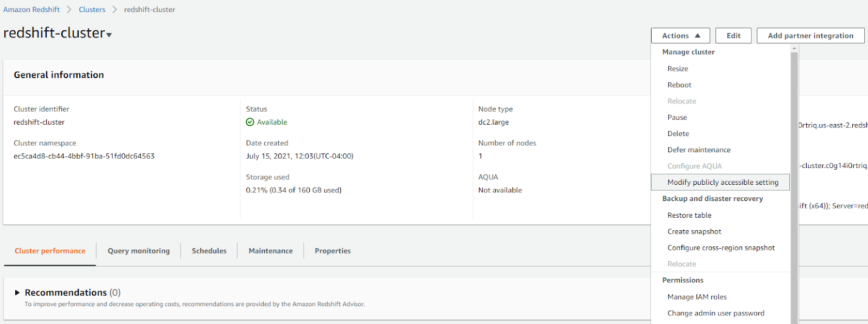
Task: Open the Properties tab
Action: (x=333, y=251)
